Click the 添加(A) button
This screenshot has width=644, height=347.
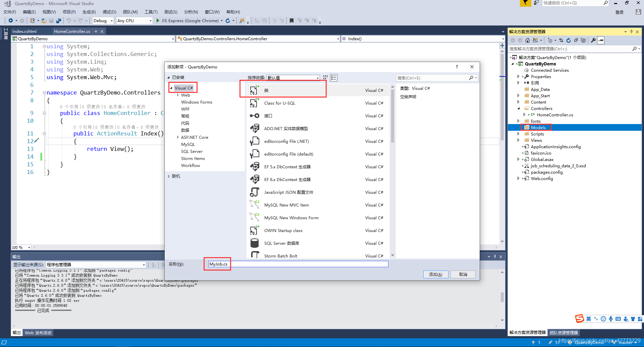point(435,274)
